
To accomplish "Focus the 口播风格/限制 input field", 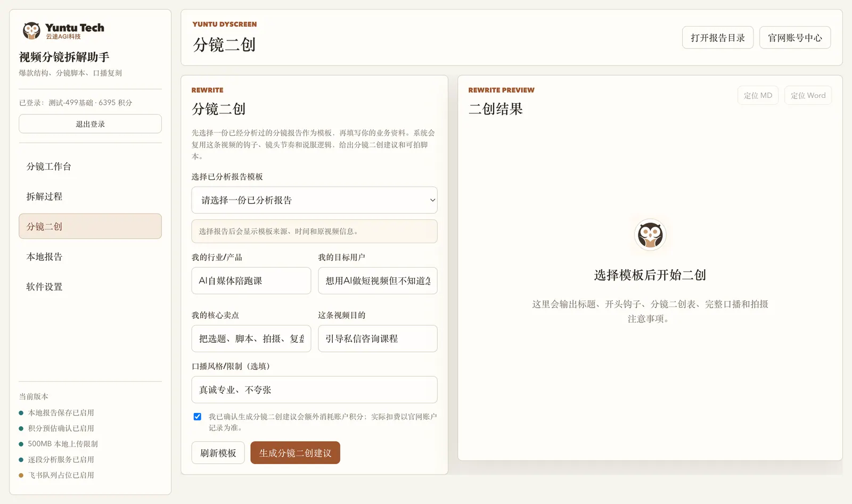I will pos(314,390).
